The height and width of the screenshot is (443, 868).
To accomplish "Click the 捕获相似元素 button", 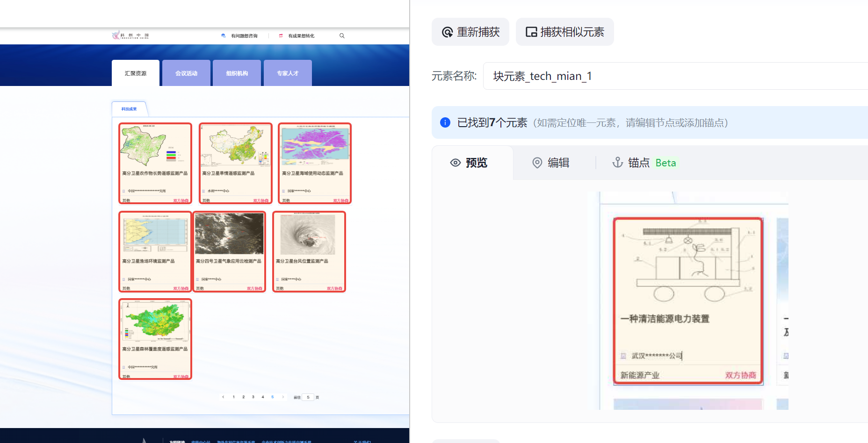I will 564,32.
